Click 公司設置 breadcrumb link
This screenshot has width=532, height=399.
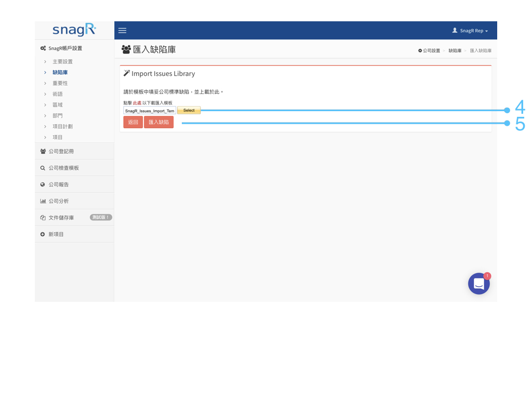pos(431,50)
